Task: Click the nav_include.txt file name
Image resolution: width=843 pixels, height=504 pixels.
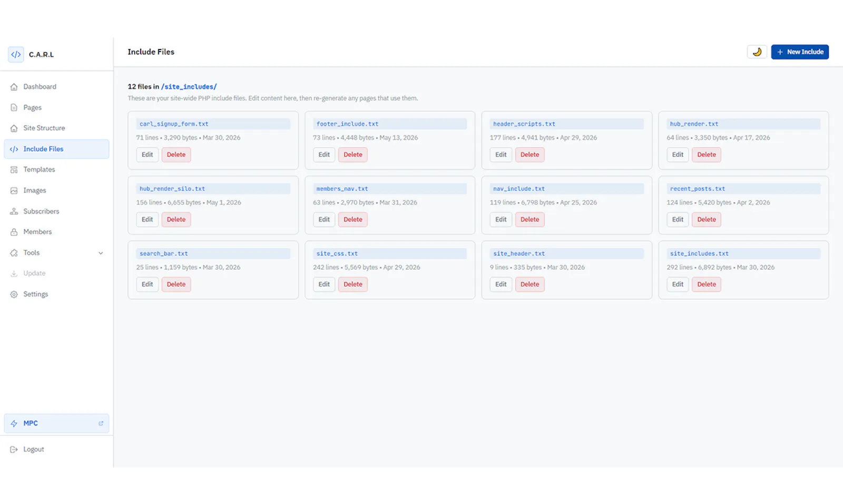Action: pos(519,189)
